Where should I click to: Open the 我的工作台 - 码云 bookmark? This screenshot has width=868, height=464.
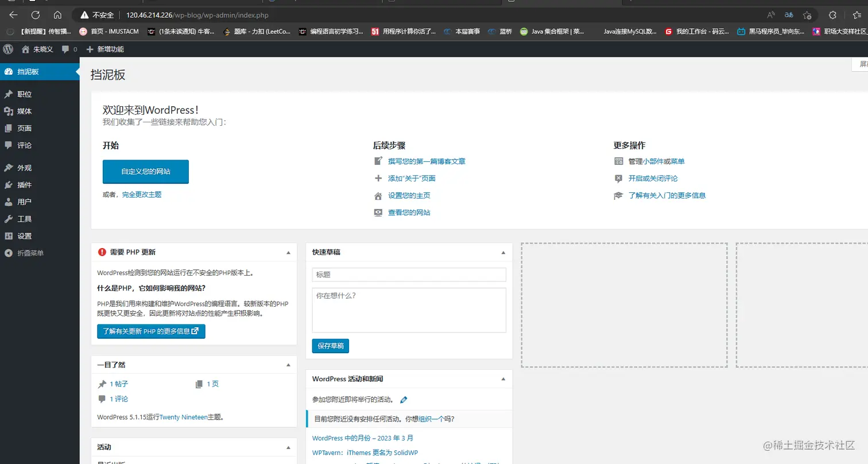pos(697,32)
